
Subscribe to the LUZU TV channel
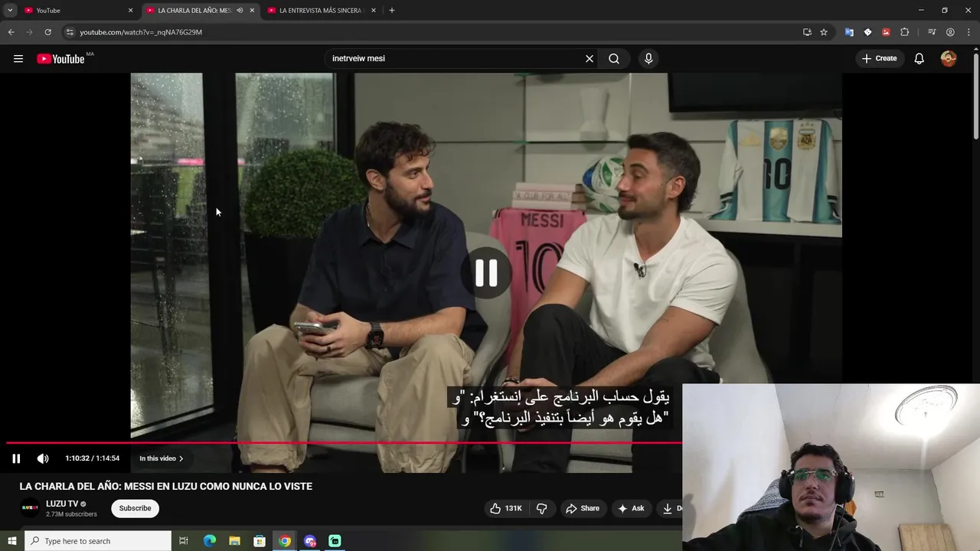coord(135,508)
